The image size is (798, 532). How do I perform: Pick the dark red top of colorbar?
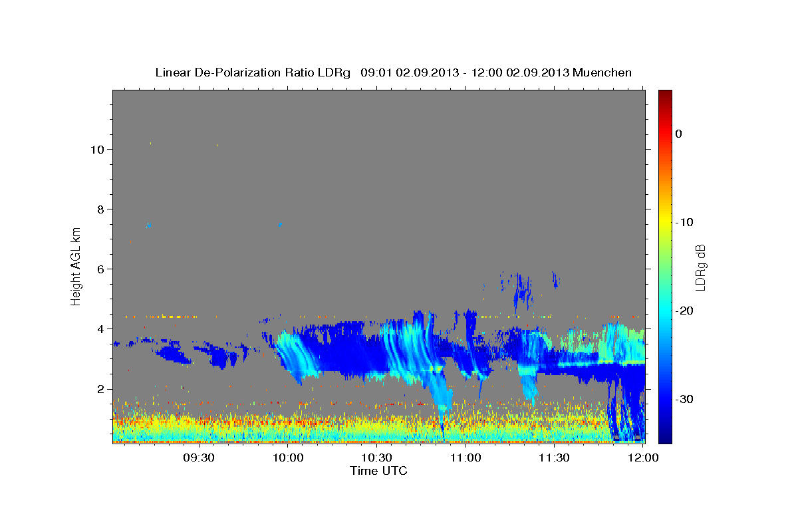[x=665, y=96]
